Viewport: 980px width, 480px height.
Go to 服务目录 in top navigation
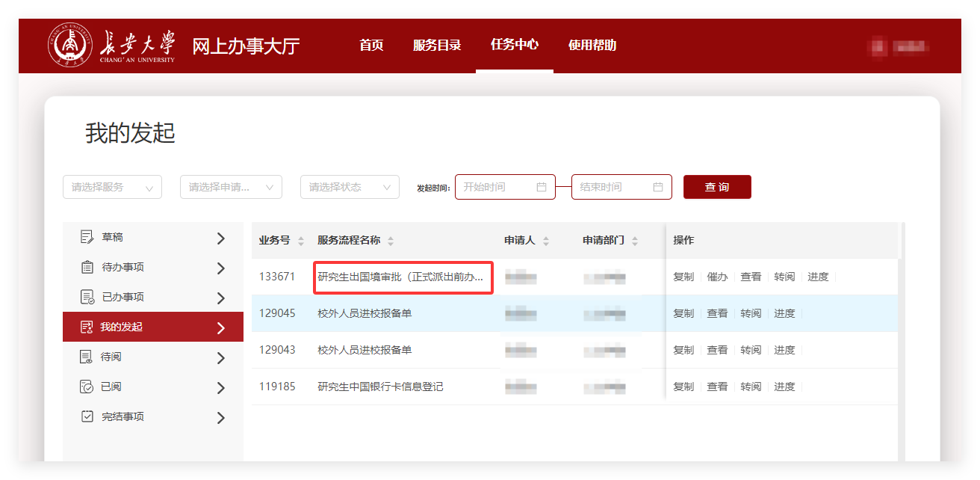pyautogui.click(x=437, y=45)
